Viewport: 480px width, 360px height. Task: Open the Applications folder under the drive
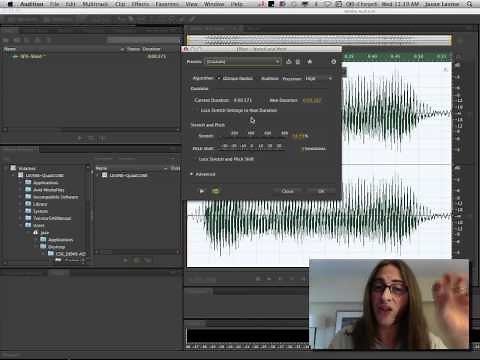(x=42, y=183)
